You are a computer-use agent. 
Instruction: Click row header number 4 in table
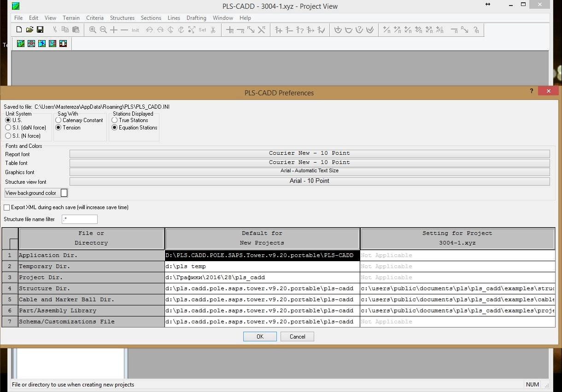[x=10, y=288]
